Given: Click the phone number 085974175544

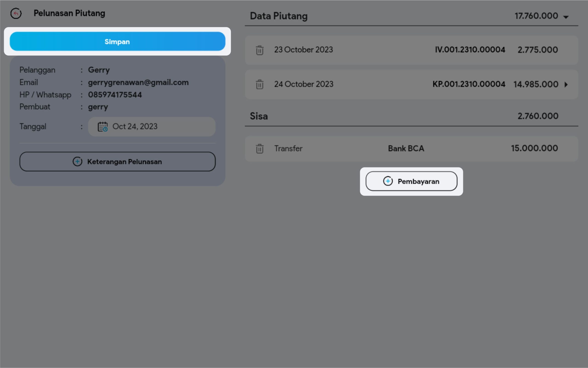Looking at the screenshot, I should click(115, 95).
